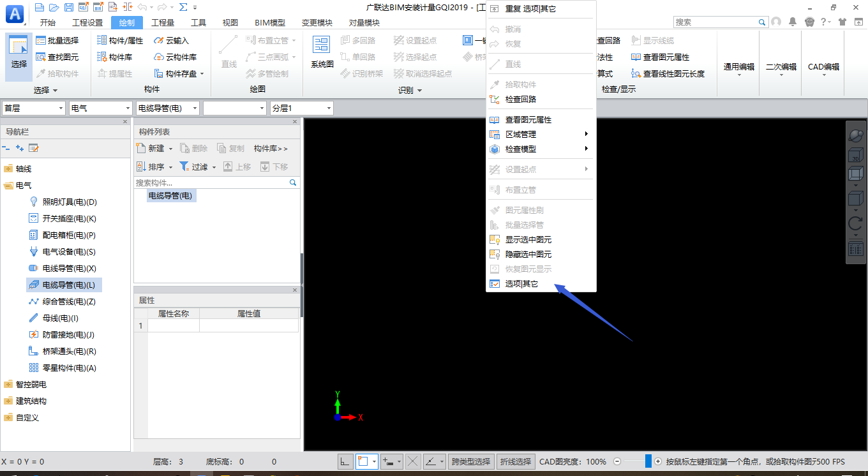This screenshot has height=476, width=868.
Task: Click the edit note icon in 导航栏
Action: click(34, 148)
